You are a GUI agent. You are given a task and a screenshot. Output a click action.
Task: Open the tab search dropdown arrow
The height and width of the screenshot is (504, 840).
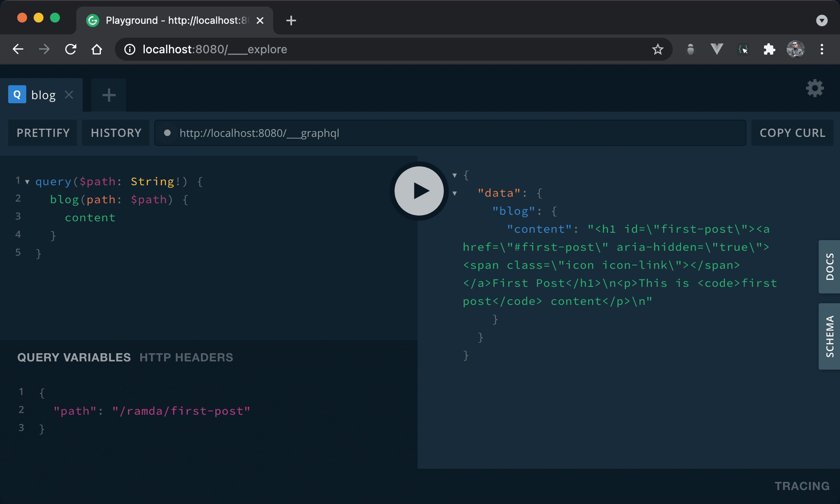point(822,20)
